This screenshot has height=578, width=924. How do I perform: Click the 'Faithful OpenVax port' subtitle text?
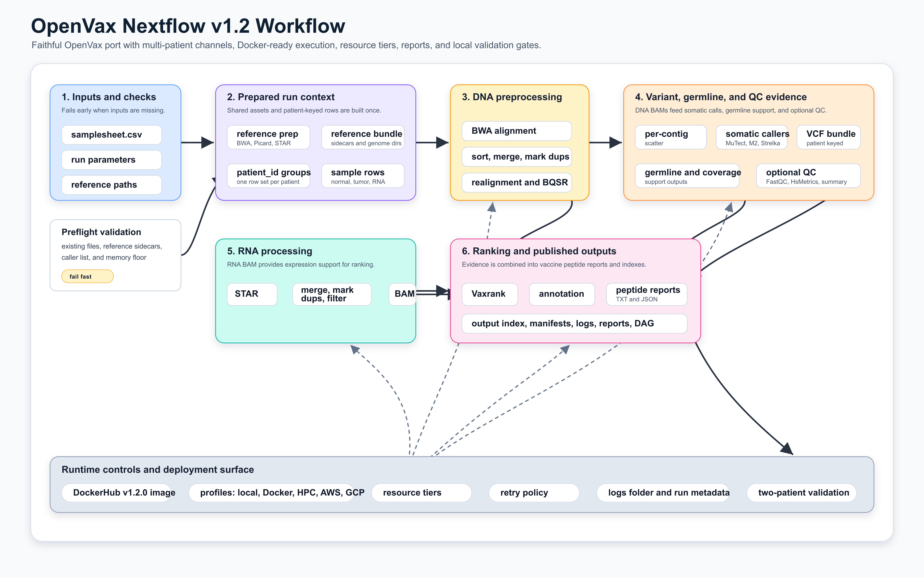pos(286,45)
